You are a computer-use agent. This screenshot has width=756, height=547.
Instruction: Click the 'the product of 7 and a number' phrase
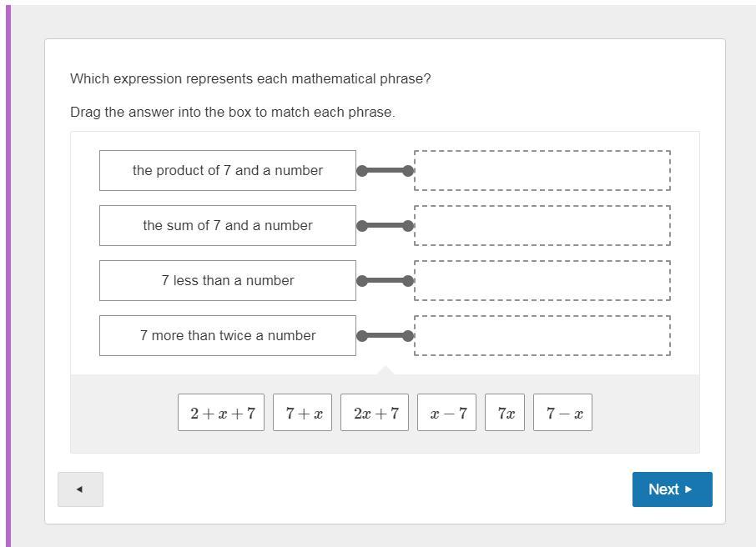228,171
